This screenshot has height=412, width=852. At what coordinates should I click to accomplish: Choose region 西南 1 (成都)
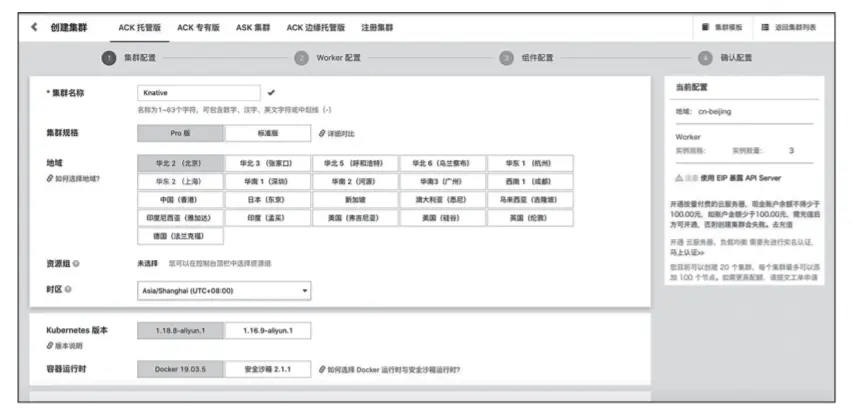530,182
